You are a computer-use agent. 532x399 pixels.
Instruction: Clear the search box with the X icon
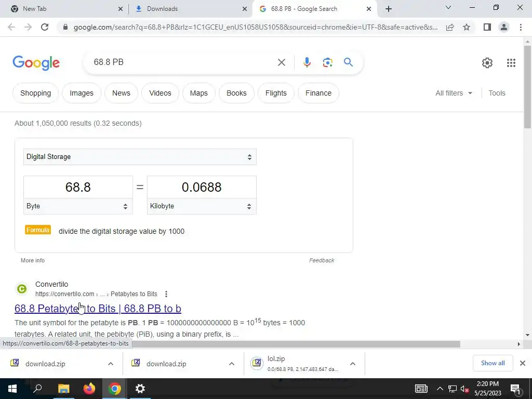281,62
